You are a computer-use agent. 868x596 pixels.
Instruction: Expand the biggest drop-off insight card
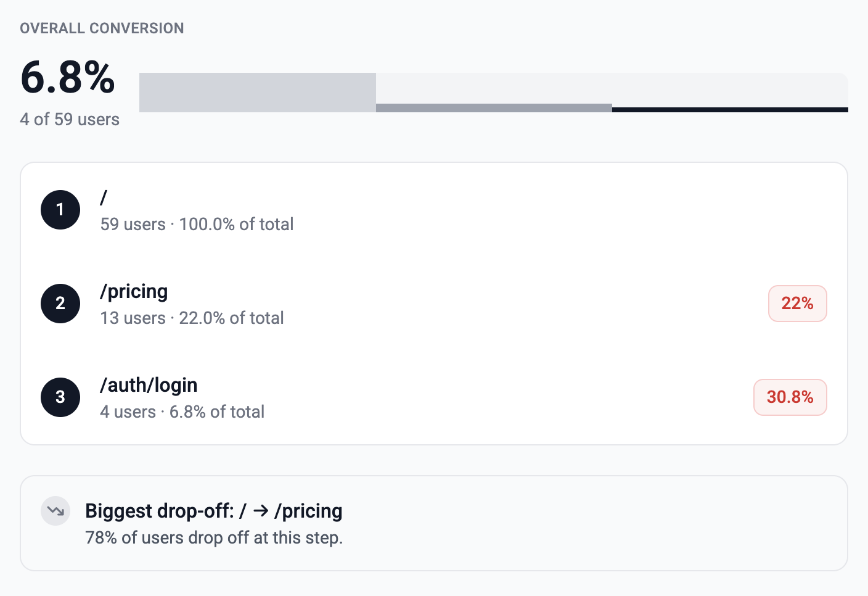pos(434,523)
